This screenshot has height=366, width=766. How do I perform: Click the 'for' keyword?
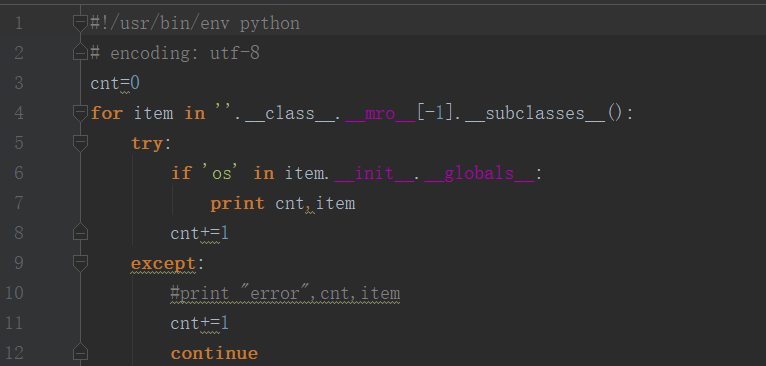(x=106, y=113)
